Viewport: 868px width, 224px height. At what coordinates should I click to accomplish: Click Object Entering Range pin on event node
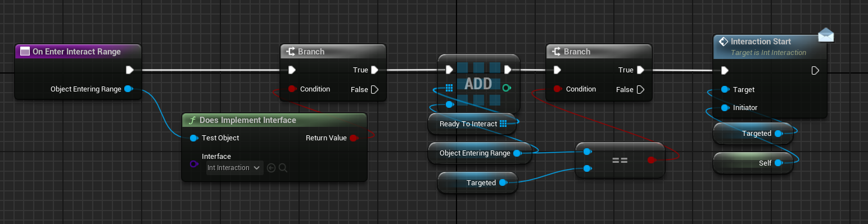point(128,89)
